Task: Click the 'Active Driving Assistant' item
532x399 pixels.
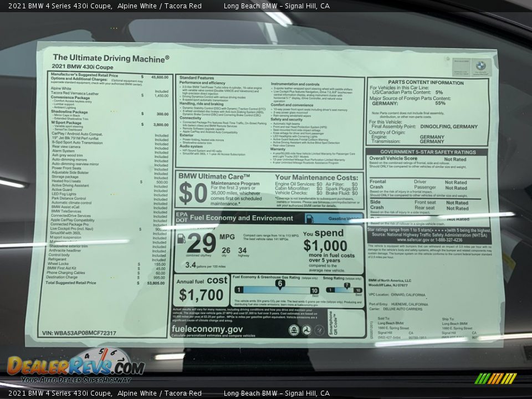Action: pyautogui.click(x=70, y=185)
